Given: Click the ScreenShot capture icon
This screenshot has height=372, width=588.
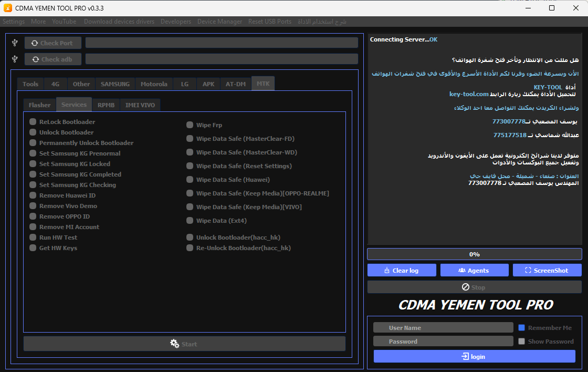Looking at the screenshot, I should (528, 270).
